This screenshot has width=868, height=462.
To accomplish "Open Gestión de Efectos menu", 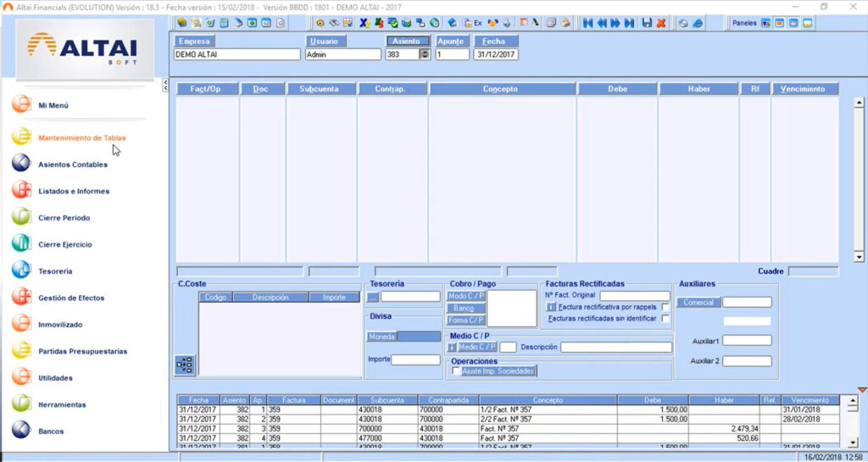I will click(x=71, y=298).
